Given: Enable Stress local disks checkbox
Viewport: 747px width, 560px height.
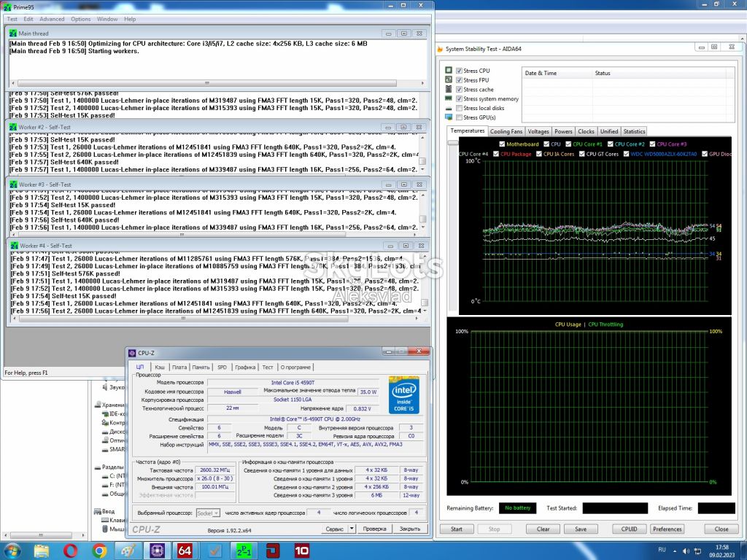Looking at the screenshot, I should pos(460,108).
